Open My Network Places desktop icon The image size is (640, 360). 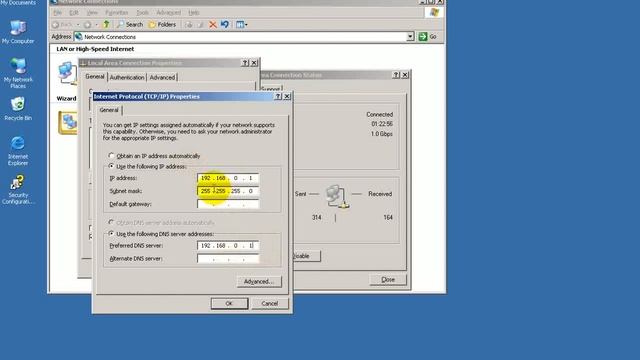[x=18, y=73]
